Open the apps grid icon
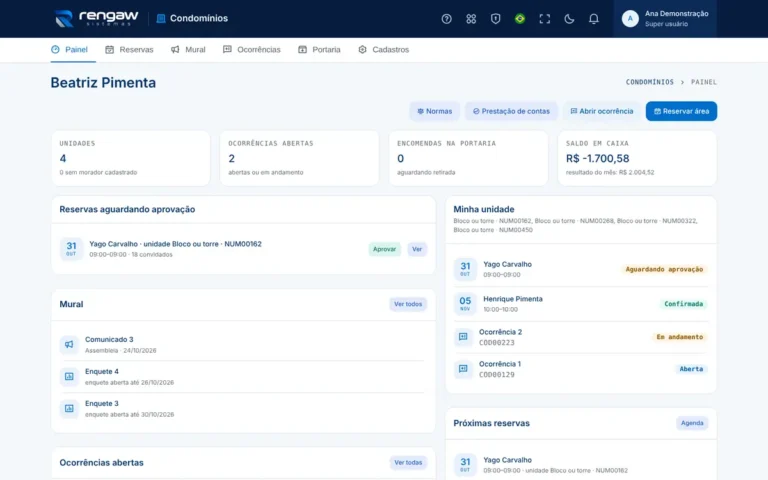Screen dimensions: 768x480 coord(471,19)
